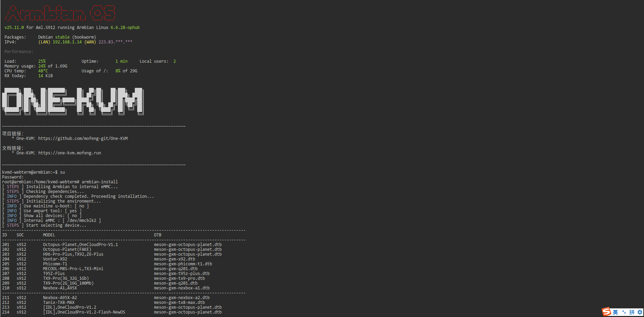Click row 201 Octopus-Planet,OneCloudPro-V1.1
This screenshot has height=317, width=644.
tap(112, 245)
